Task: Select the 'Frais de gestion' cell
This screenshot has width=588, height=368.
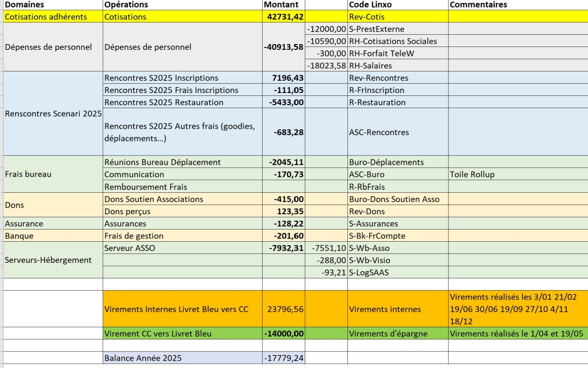Action: [x=182, y=236]
